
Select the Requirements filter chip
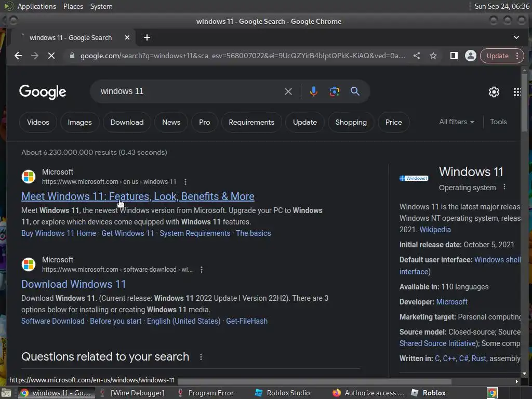pos(251,122)
